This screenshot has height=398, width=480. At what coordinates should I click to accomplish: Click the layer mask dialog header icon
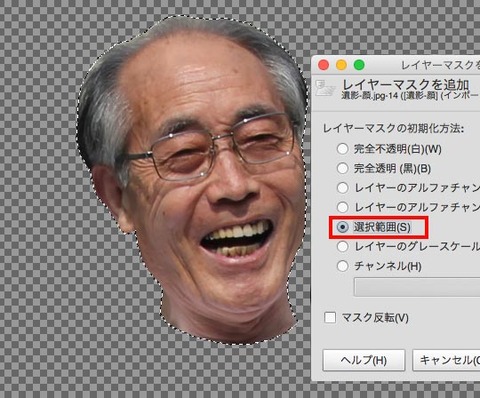[325, 88]
